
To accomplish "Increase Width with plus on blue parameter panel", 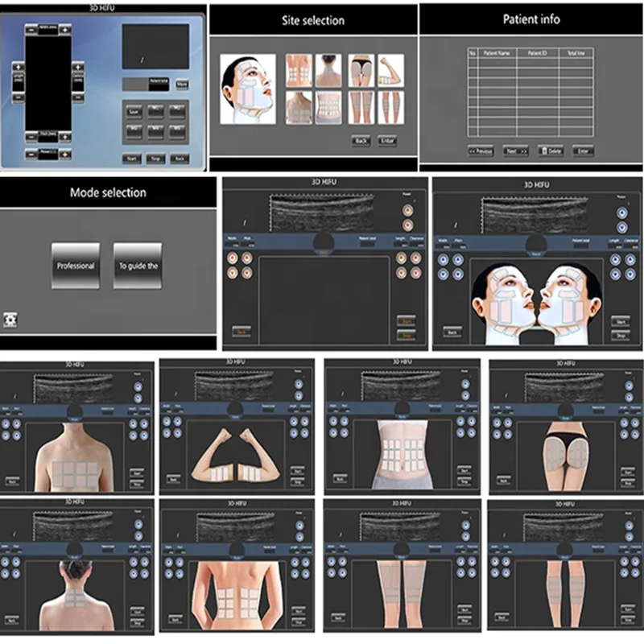I will (x=65, y=30).
